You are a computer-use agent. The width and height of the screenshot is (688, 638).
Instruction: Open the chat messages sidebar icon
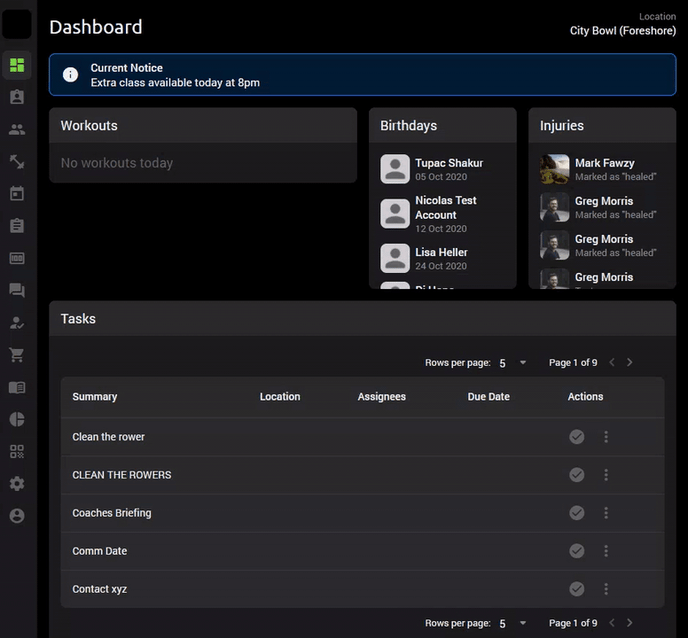pos(17,290)
